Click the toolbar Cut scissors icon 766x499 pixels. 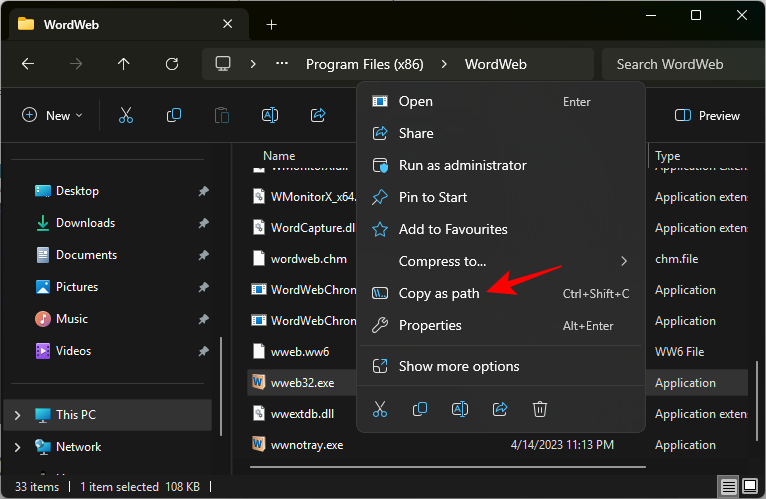pos(126,115)
